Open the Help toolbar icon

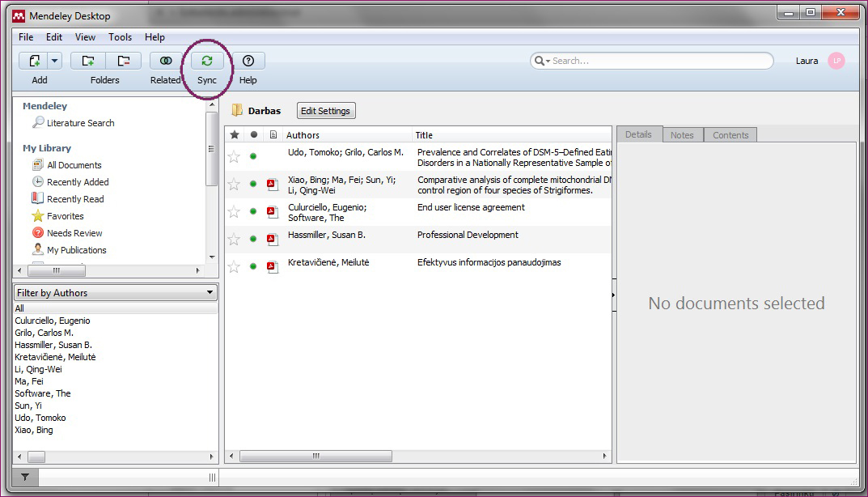248,61
